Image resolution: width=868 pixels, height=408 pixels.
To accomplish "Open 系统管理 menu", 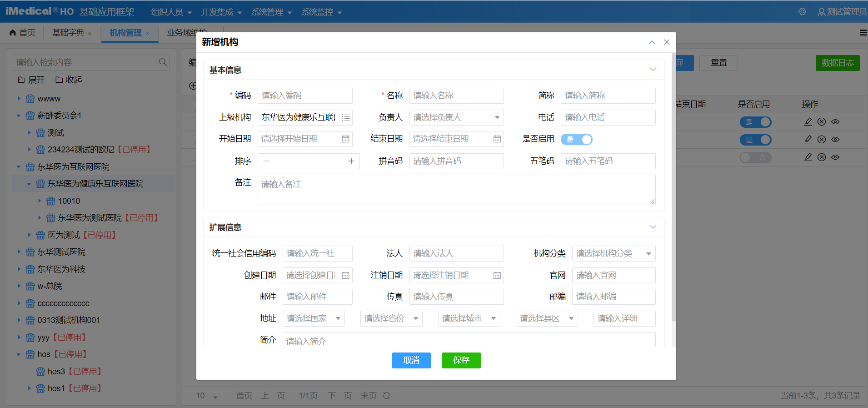I will coord(271,12).
